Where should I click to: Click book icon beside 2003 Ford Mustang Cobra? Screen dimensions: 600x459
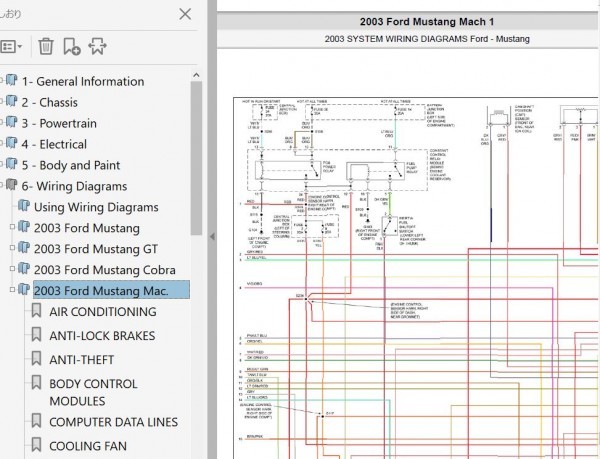click(x=24, y=268)
